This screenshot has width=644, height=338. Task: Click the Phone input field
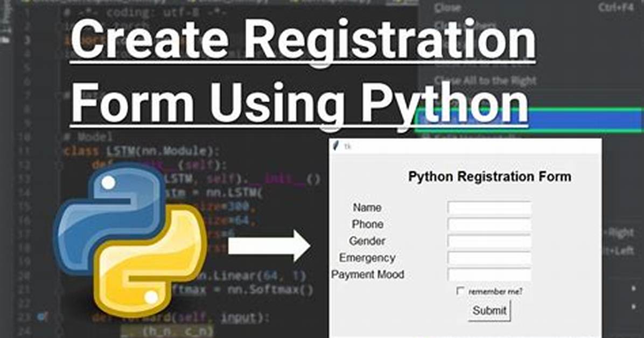(x=489, y=224)
